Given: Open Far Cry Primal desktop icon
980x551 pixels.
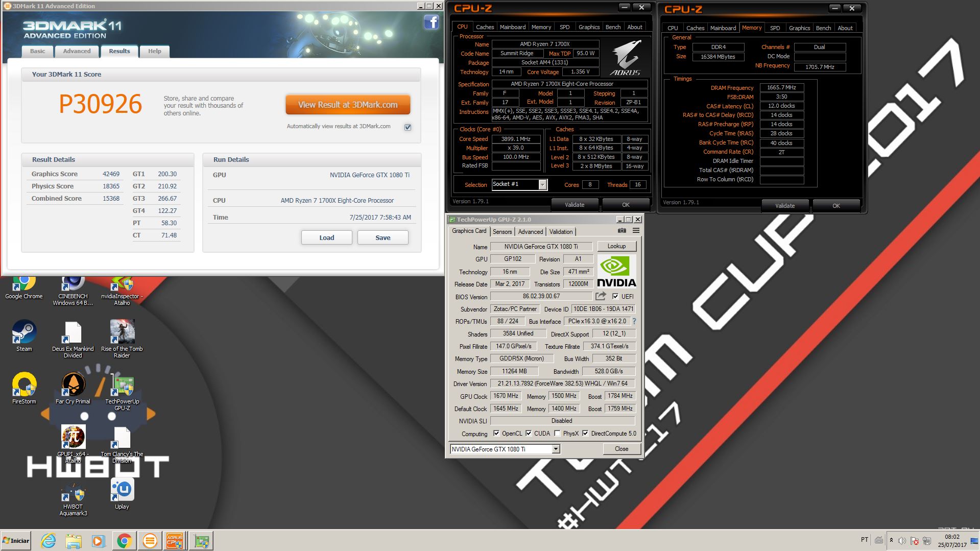Looking at the screenshot, I should pyautogui.click(x=73, y=388).
